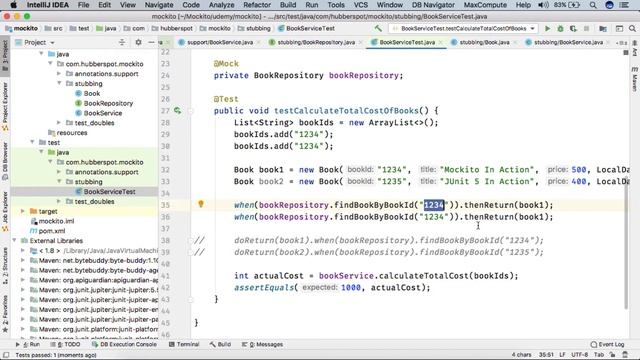Switch to support/BookService.java tab
Screen dimensions: 640x360
[220, 42]
